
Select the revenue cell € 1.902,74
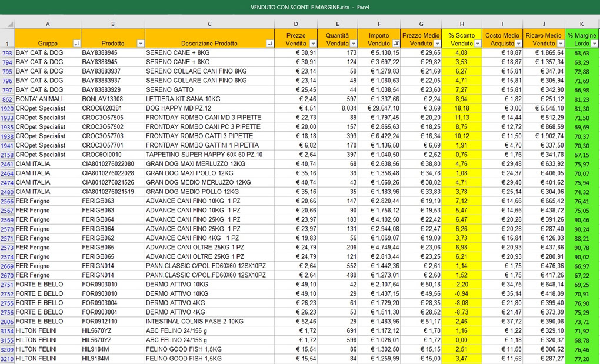click(544, 136)
